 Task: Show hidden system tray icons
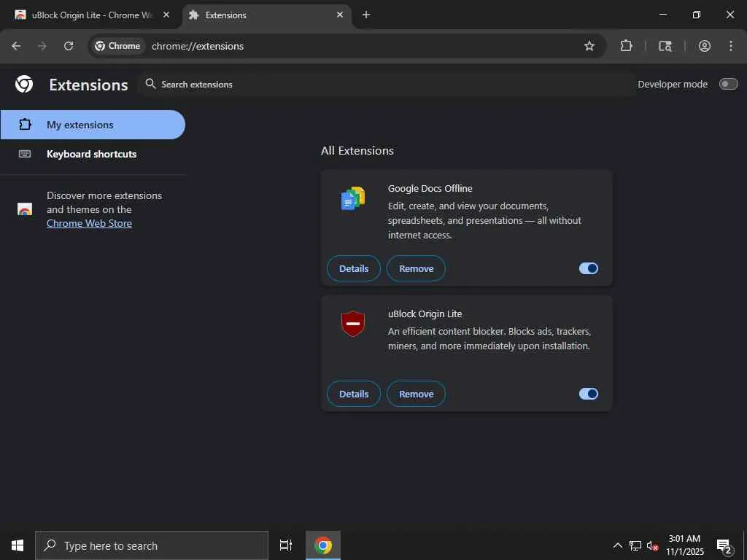tap(617, 545)
